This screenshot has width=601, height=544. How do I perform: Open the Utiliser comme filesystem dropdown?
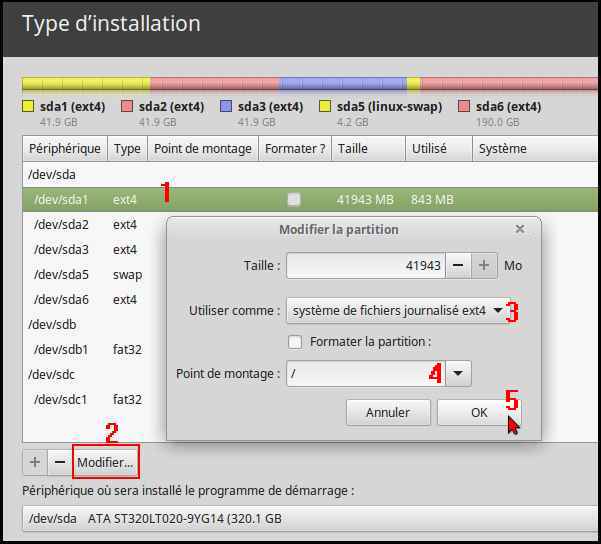(396, 311)
